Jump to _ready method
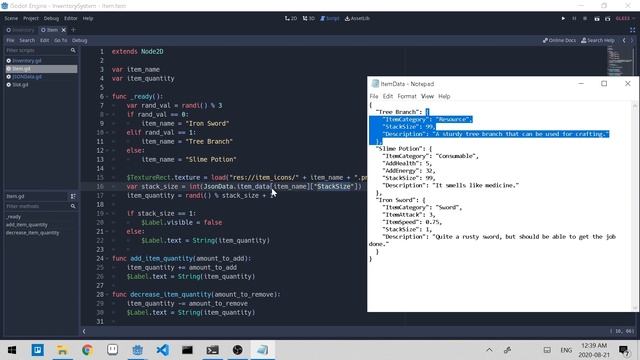The image size is (640, 360). [13, 217]
